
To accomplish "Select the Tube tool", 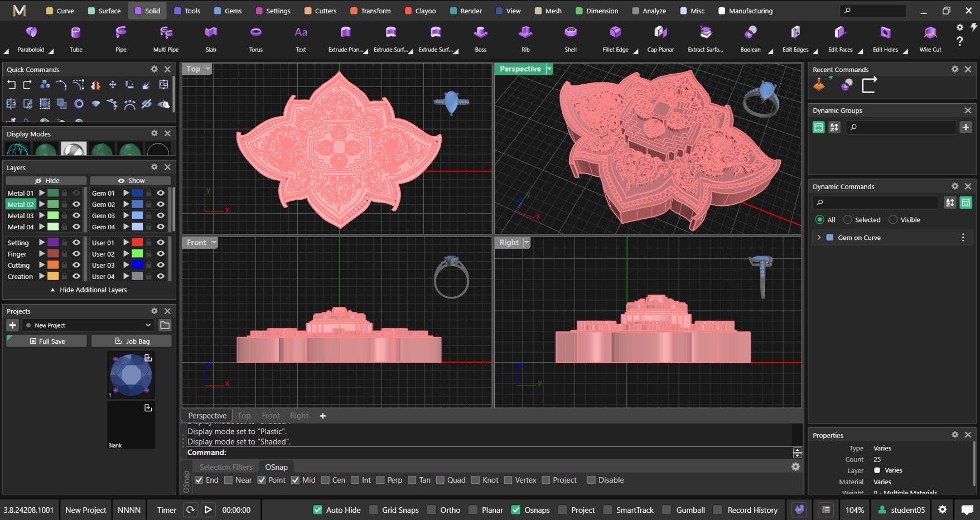I will 76,38.
